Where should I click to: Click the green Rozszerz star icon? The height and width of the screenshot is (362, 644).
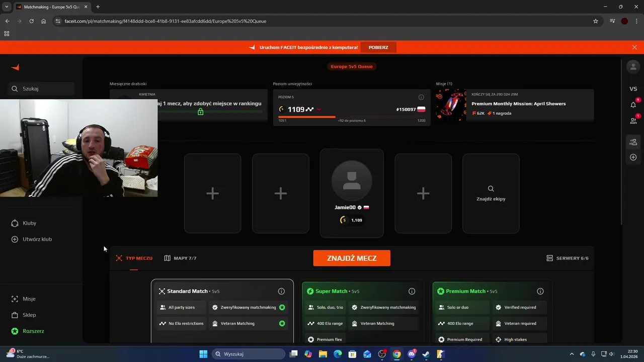15,331
